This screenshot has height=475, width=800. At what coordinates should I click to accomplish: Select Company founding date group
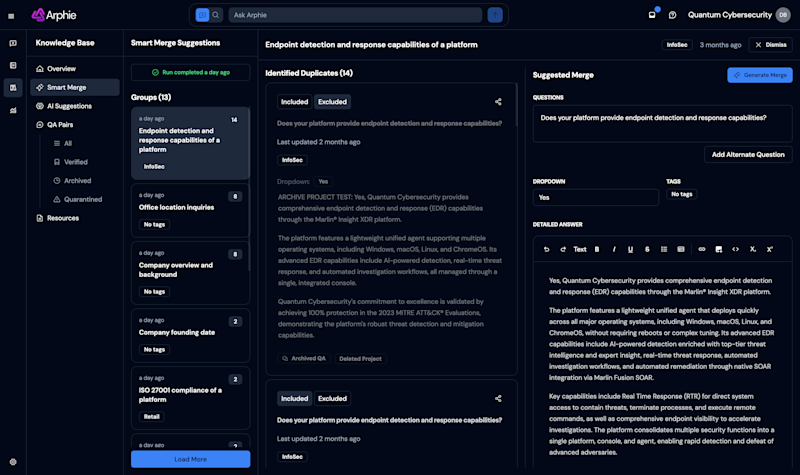point(190,335)
